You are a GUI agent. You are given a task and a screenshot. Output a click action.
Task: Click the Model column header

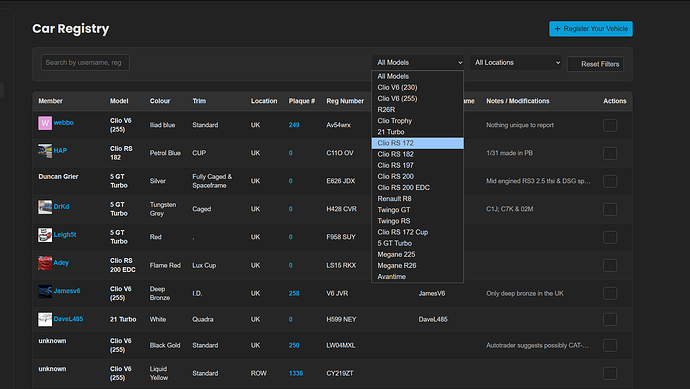(119, 101)
